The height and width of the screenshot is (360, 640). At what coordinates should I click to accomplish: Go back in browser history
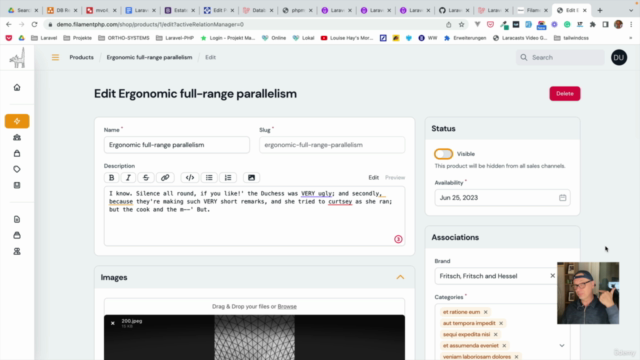(9, 24)
